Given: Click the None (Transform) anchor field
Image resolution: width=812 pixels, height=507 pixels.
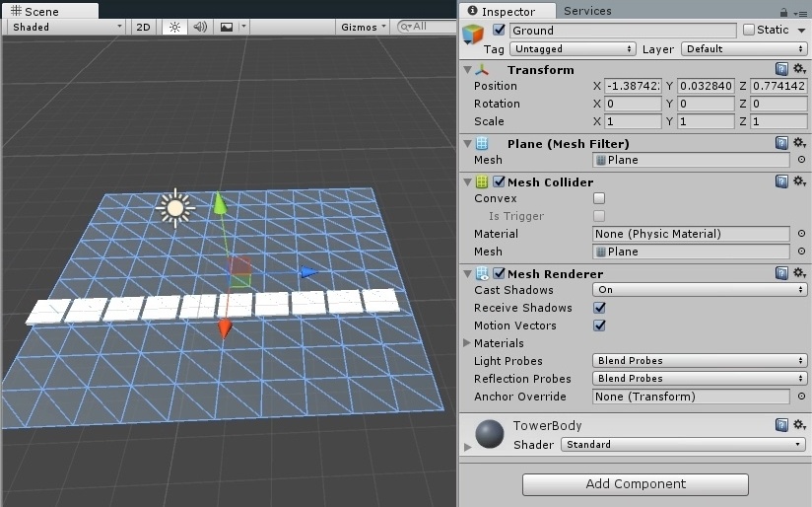Looking at the screenshot, I should 691,397.
